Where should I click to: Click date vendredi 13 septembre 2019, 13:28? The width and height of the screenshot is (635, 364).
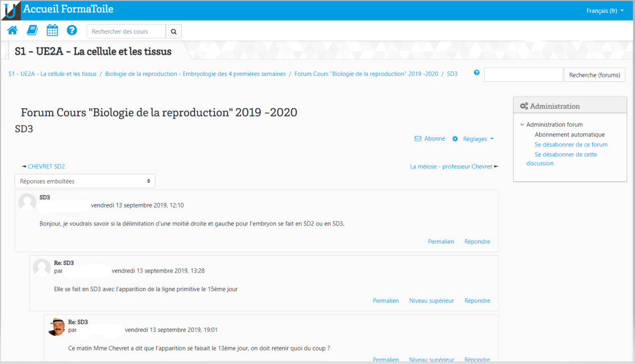(x=158, y=270)
